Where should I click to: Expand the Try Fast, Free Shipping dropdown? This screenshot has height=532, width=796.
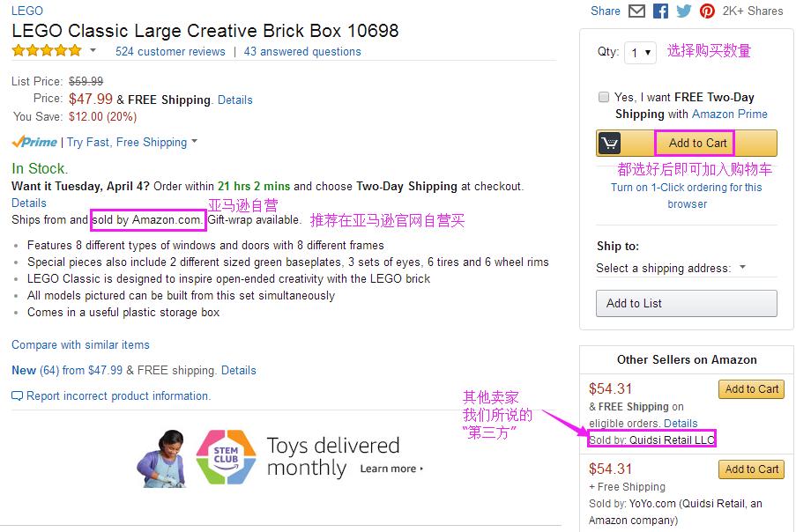coord(194,142)
